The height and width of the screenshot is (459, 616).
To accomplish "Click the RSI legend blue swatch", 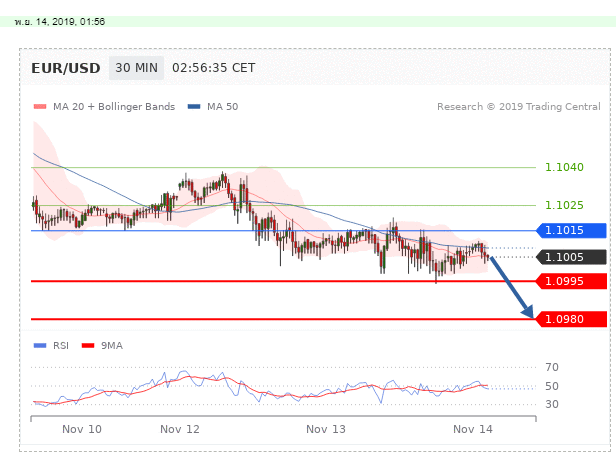I will pyautogui.click(x=40, y=346).
